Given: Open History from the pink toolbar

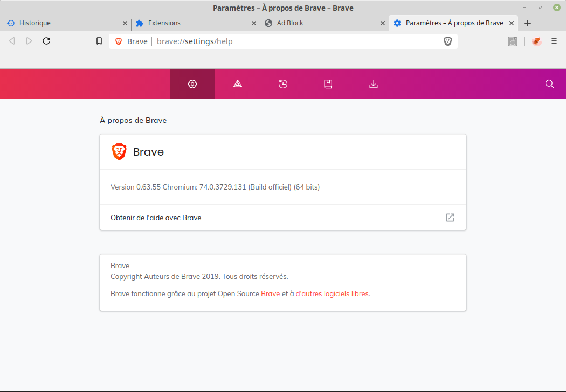Looking at the screenshot, I should tap(283, 84).
